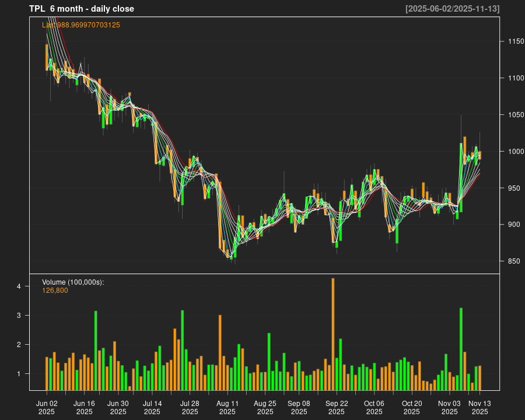Click the date range label in the top right

[x=452, y=9]
